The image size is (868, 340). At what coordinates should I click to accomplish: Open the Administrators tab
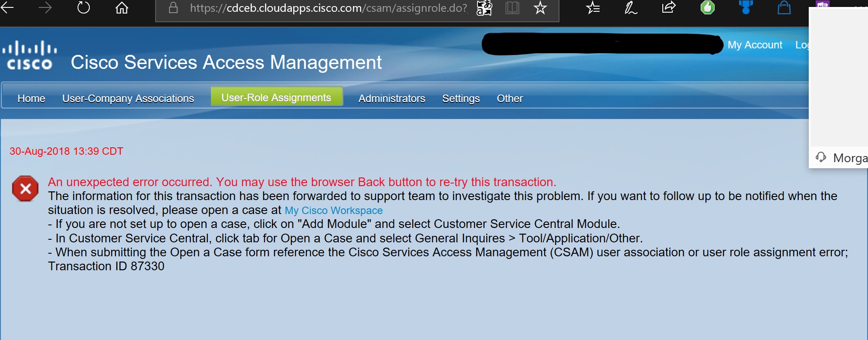(x=392, y=99)
